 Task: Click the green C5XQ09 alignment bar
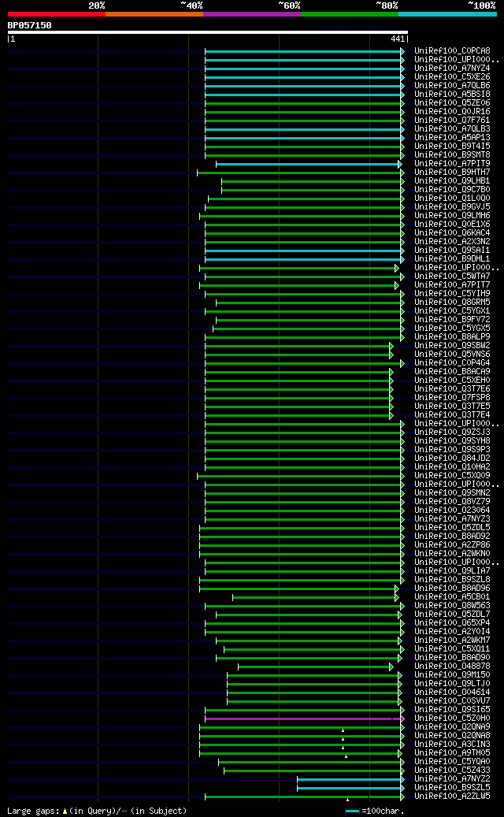click(x=298, y=476)
